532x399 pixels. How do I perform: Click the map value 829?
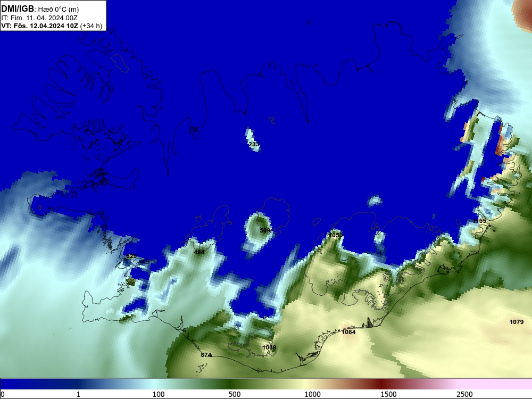131,256
